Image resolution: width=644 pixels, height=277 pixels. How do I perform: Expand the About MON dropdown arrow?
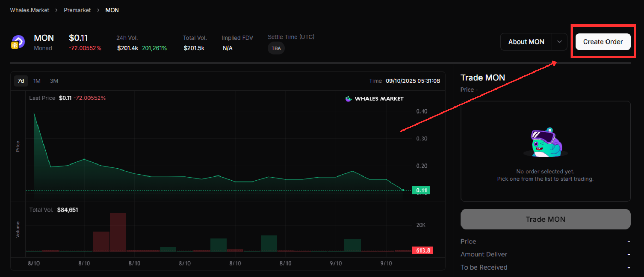(x=559, y=42)
